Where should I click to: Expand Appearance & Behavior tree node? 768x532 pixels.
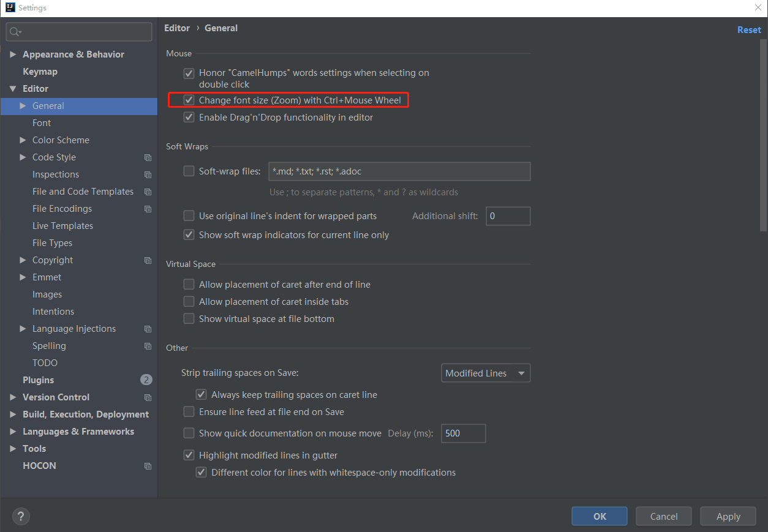point(13,54)
